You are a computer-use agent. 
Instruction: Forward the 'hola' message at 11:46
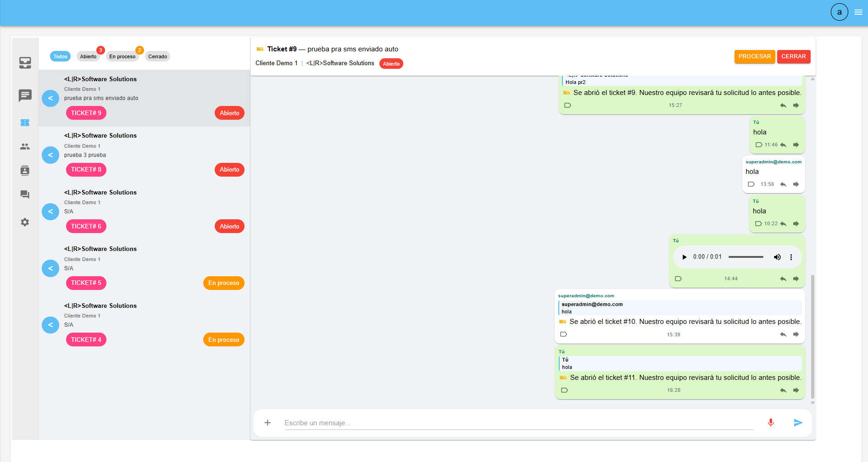pos(796,145)
